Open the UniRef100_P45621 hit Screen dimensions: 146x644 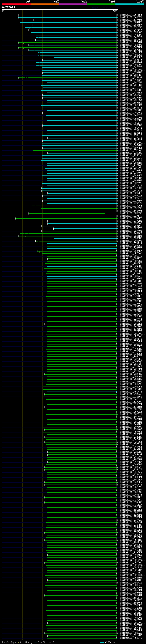[x=131, y=18]
